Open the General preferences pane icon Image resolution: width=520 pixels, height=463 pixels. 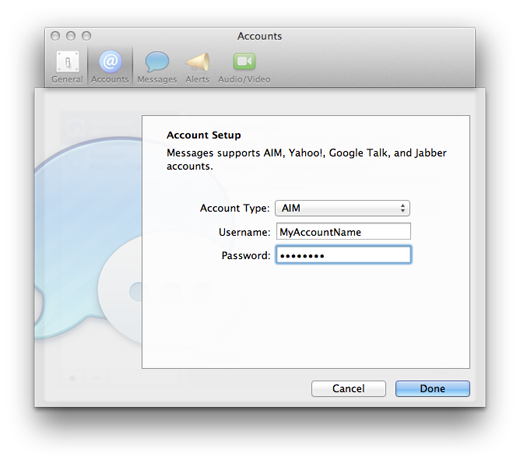pos(67,66)
